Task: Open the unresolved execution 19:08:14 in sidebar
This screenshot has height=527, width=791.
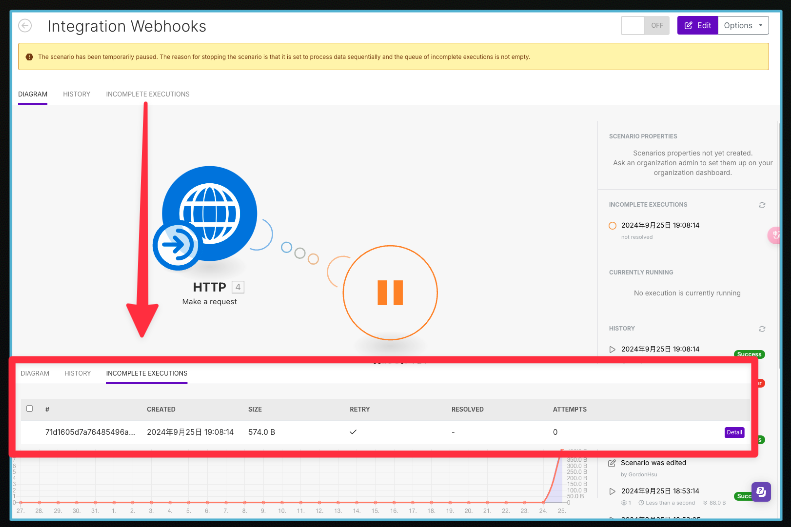Action: [660, 225]
